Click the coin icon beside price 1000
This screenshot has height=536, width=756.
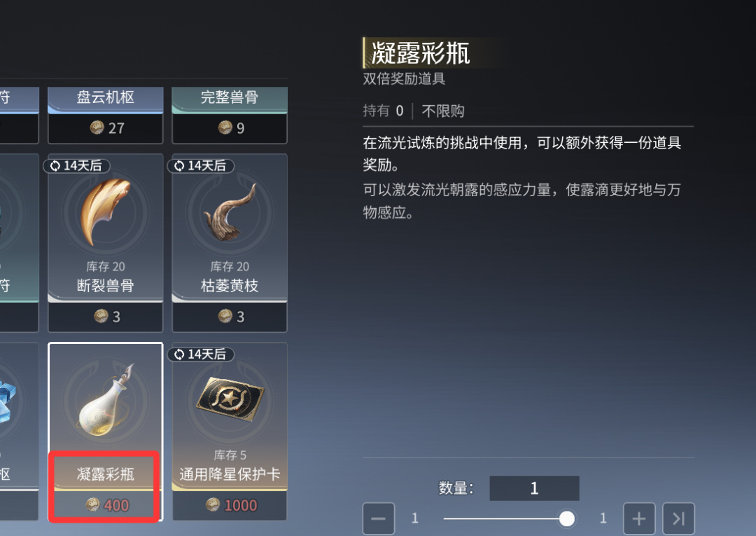(213, 505)
